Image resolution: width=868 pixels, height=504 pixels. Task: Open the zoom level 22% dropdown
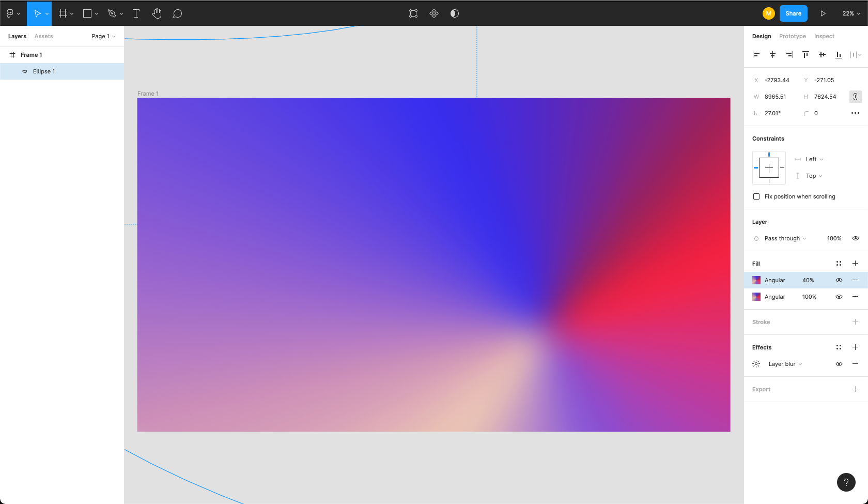click(851, 13)
